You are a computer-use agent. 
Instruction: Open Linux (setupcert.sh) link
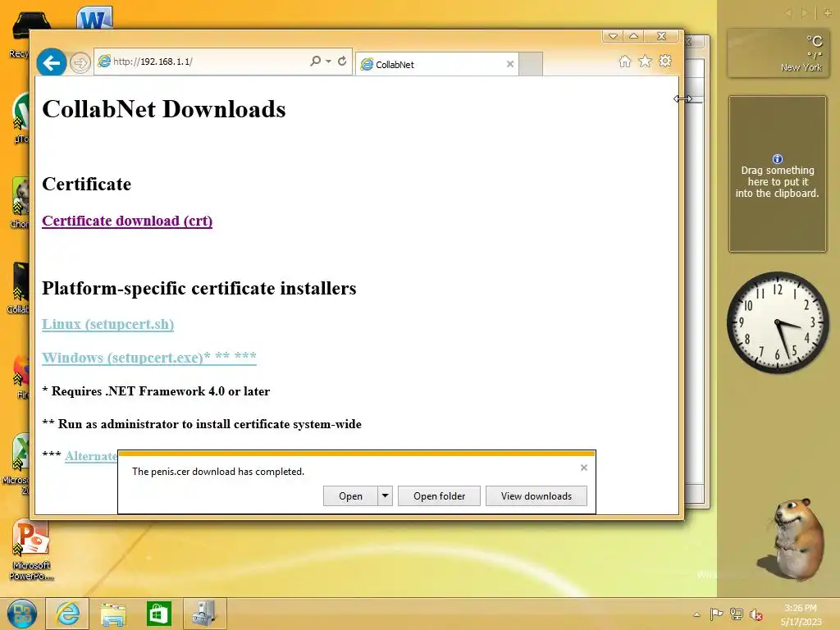[107, 324]
